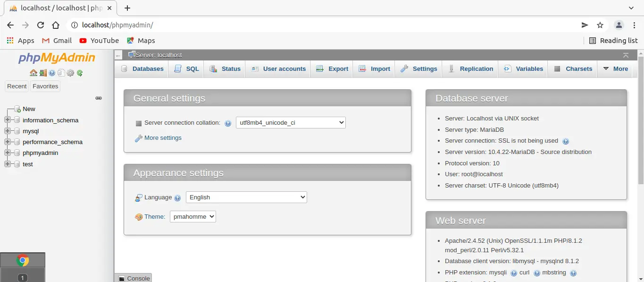
Task: Go to User accounts tab
Action: click(278, 69)
